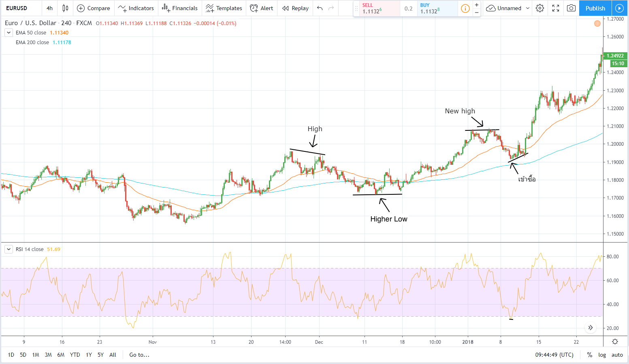Click the undo arrow icon
The image size is (629, 364).
click(x=320, y=8)
